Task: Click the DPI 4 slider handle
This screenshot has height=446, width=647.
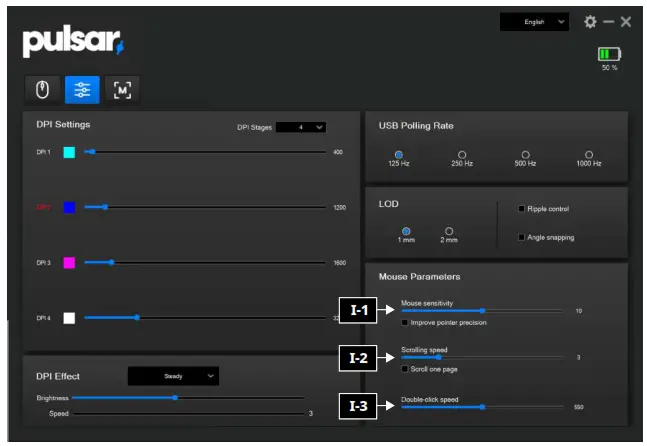Action: (x=137, y=317)
